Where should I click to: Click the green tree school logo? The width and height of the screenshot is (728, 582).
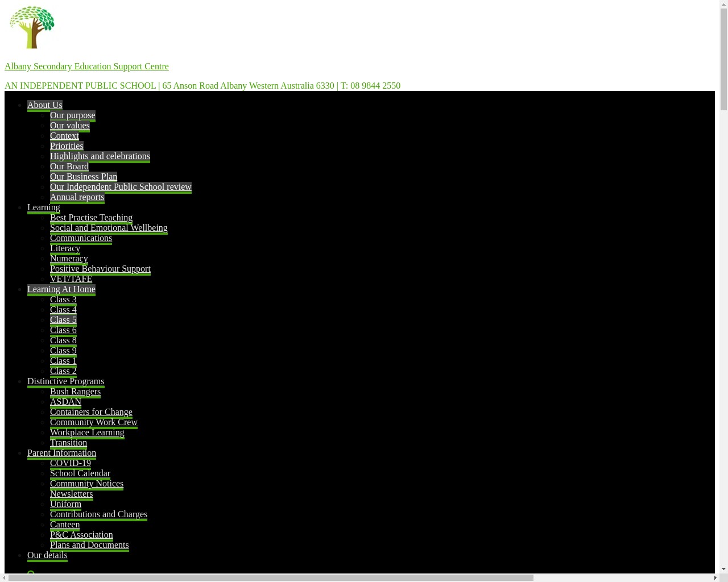[x=32, y=27]
